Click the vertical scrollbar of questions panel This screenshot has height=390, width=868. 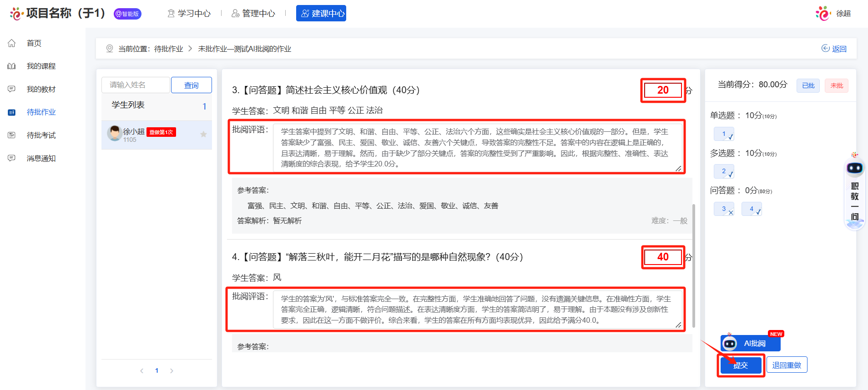(693, 265)
